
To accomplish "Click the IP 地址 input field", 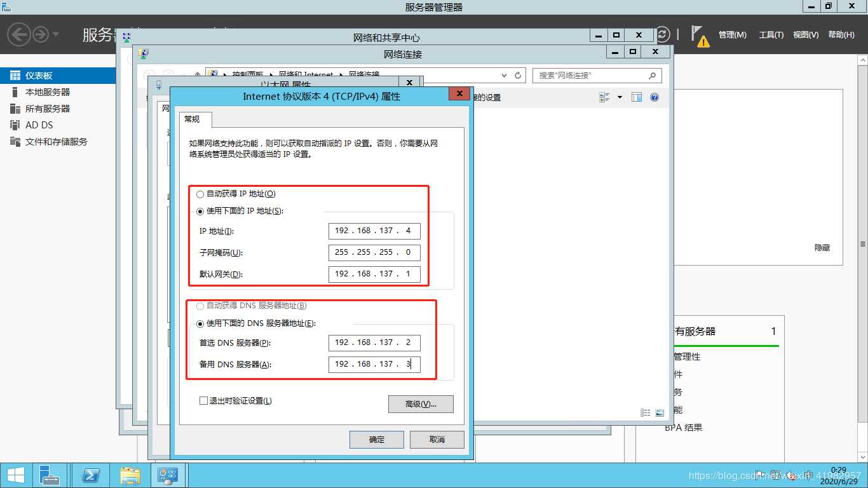I will tap(374, 231).
